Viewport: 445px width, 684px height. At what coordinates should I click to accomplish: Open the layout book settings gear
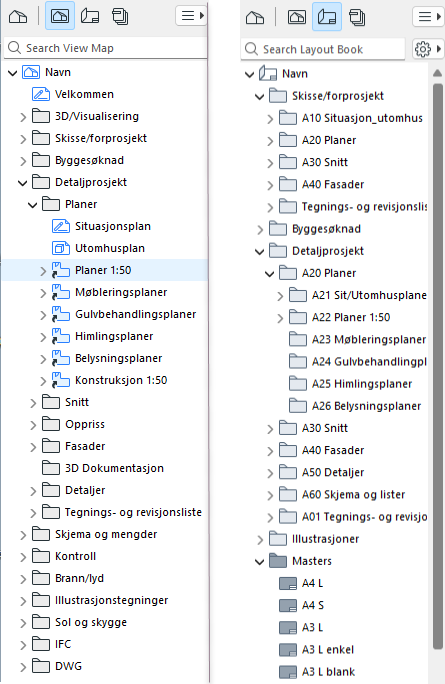pos(428,49)
